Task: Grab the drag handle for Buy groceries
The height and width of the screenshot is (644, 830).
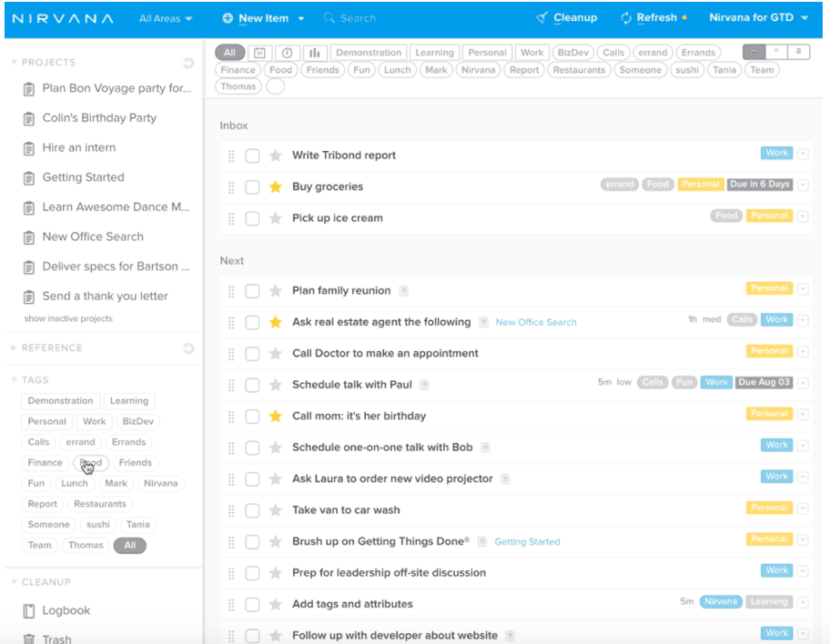Action: 231,187
